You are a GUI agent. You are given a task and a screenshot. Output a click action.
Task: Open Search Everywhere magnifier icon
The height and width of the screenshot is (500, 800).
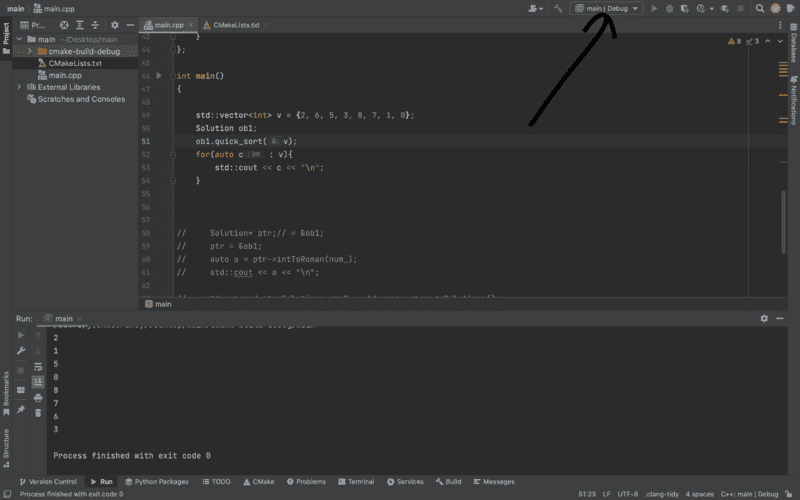coord(759,8)
